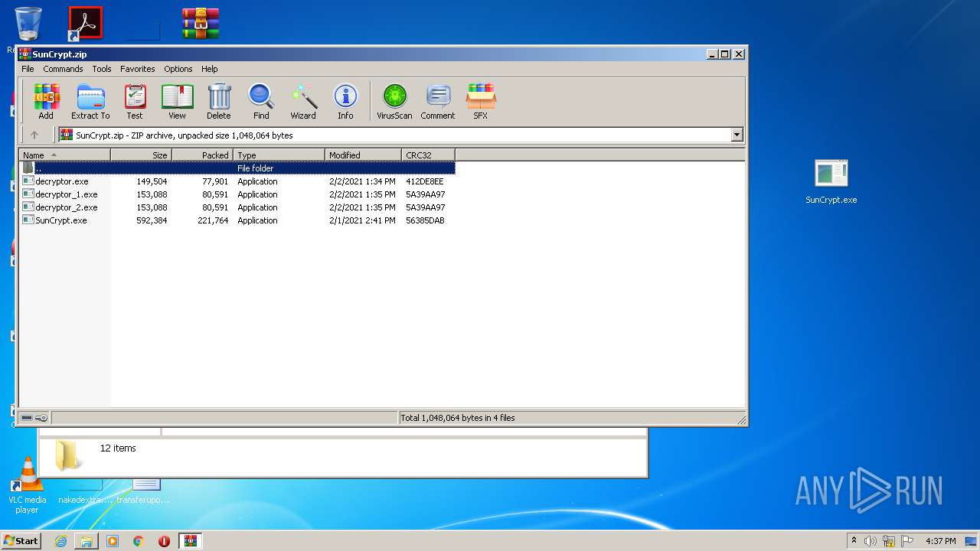Click the network tray icon
This screenshot has height=551, width=980.
click(x=889, y=541)
